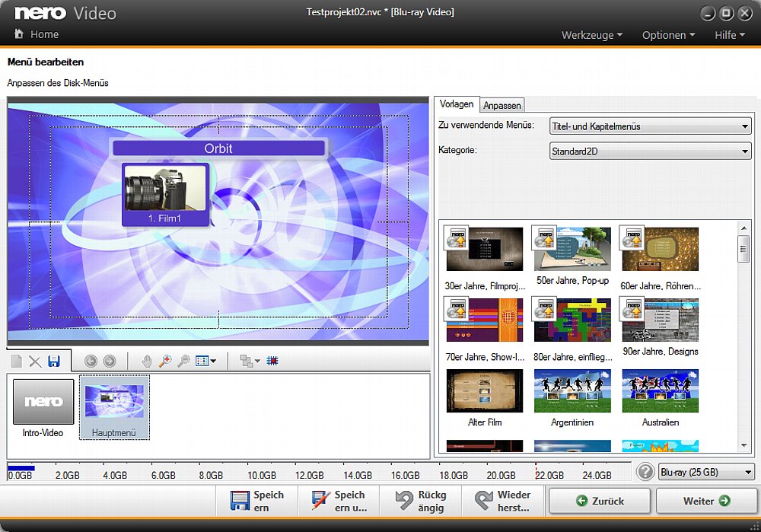Click the zoom in magnifier icon
This screenshot has height=532, width=761.
(x=164, y=361)
